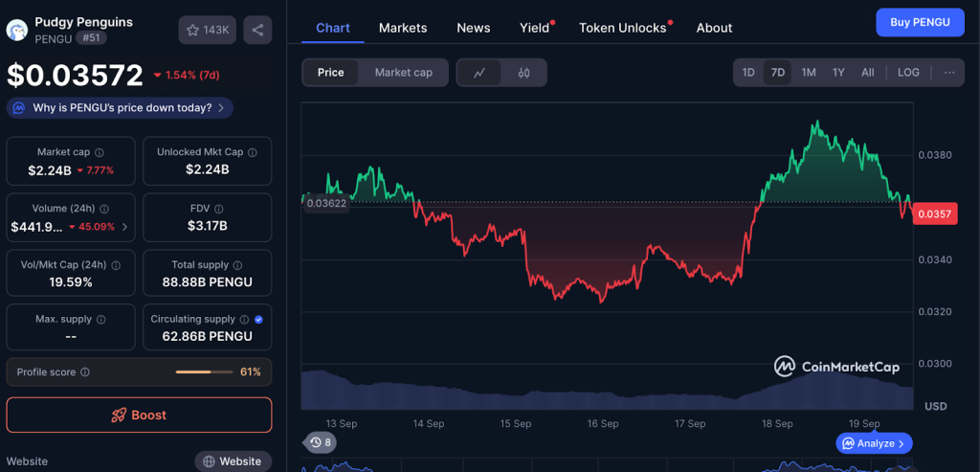This screenshot has height=472, width=980.
Task: Click the 19.59% Vol/Mkt Cap value
Action: coord(71,281)
